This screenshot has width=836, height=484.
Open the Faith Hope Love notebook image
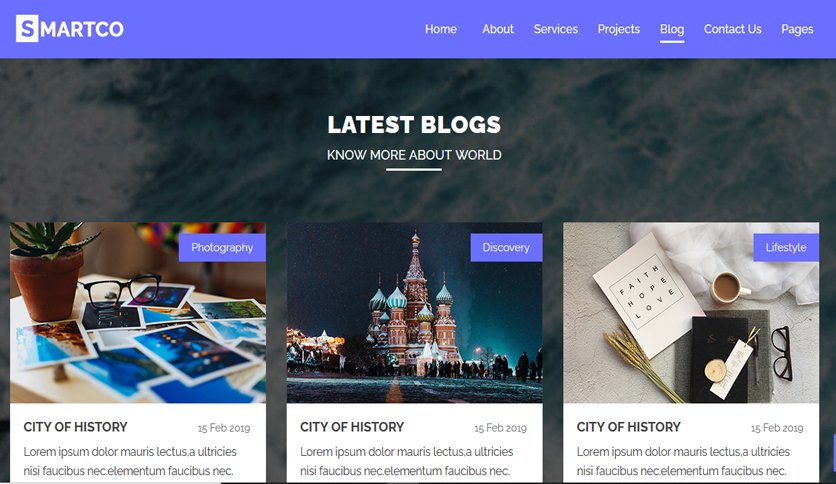pos(691,312)
